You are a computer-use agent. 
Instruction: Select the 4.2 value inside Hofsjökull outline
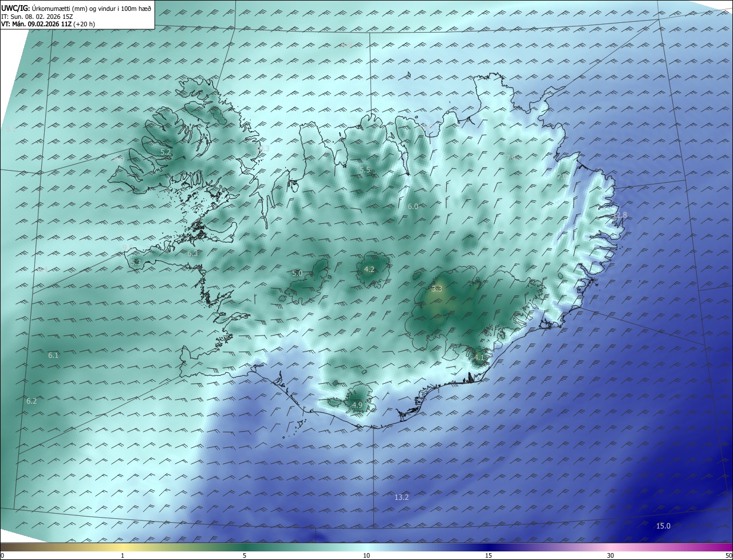click(369, 270)
